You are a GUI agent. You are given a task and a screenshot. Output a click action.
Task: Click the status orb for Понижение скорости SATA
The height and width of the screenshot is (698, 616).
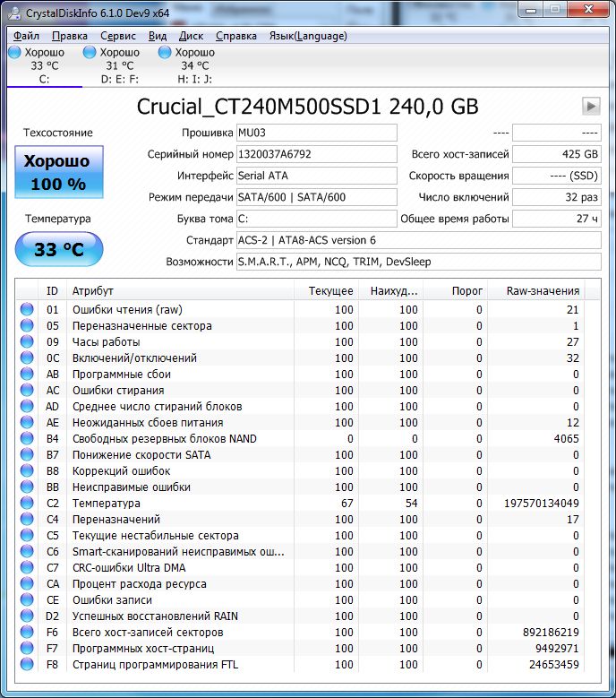[27, 454]
